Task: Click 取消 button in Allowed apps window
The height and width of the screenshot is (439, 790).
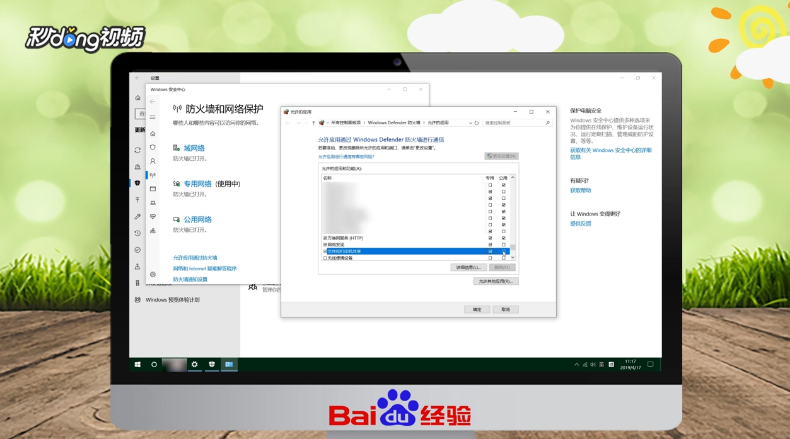Action: click(505, 309)
